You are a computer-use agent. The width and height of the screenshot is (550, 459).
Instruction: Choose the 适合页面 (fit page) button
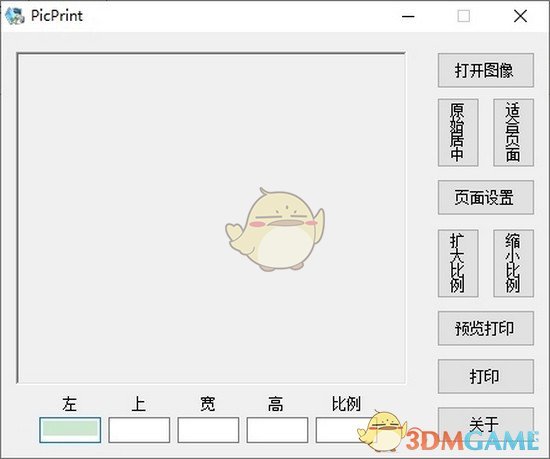coord(514,132)
